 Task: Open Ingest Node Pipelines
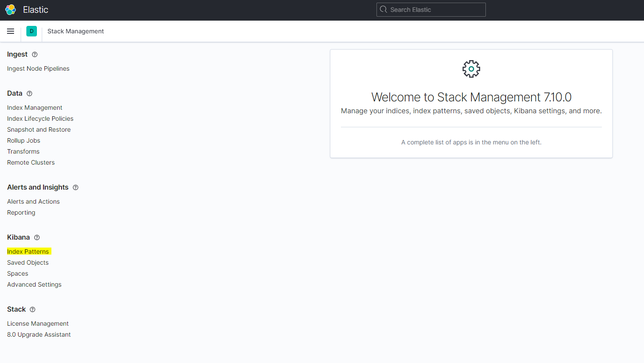click(38, 68)
